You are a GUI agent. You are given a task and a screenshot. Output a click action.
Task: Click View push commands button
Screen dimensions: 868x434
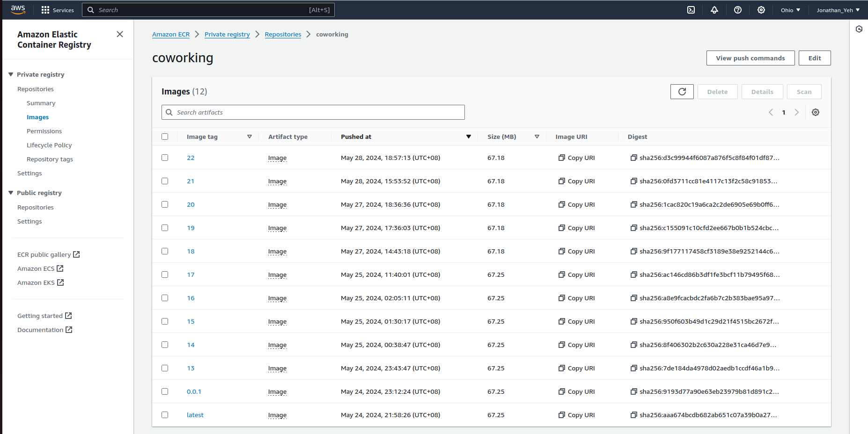click(750, 58)
